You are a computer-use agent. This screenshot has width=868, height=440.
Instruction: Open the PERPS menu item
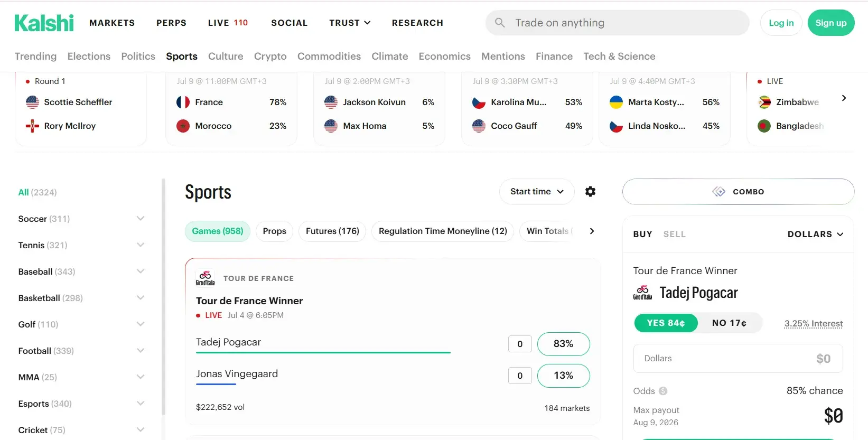click(171, 23)
